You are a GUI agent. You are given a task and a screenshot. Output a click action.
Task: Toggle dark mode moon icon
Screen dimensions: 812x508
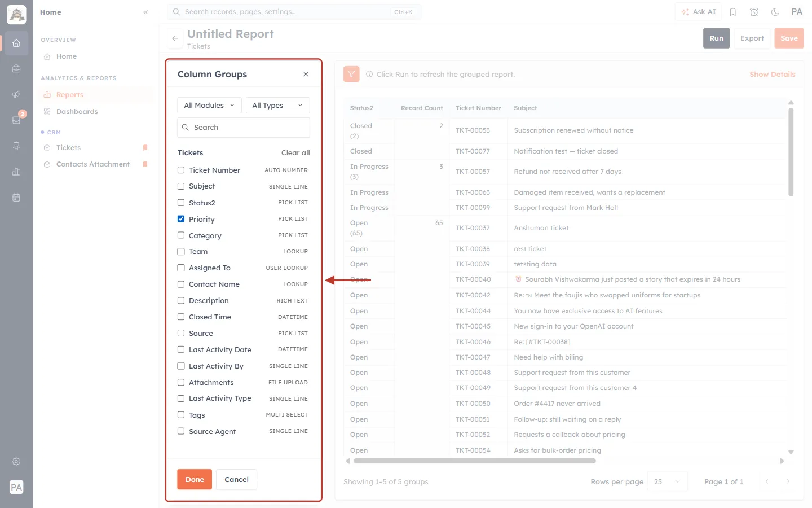(775, 12)
